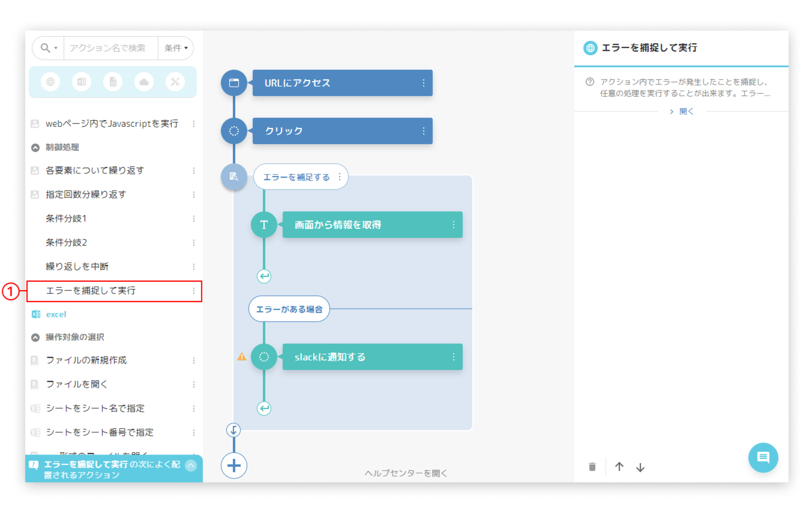Open menu of エラーを補足する block
Screen dimensions: 812x513
tap(339, 177)
